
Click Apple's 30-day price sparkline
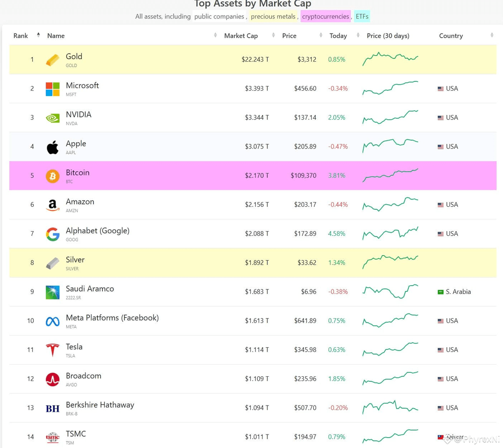point(390,146)
